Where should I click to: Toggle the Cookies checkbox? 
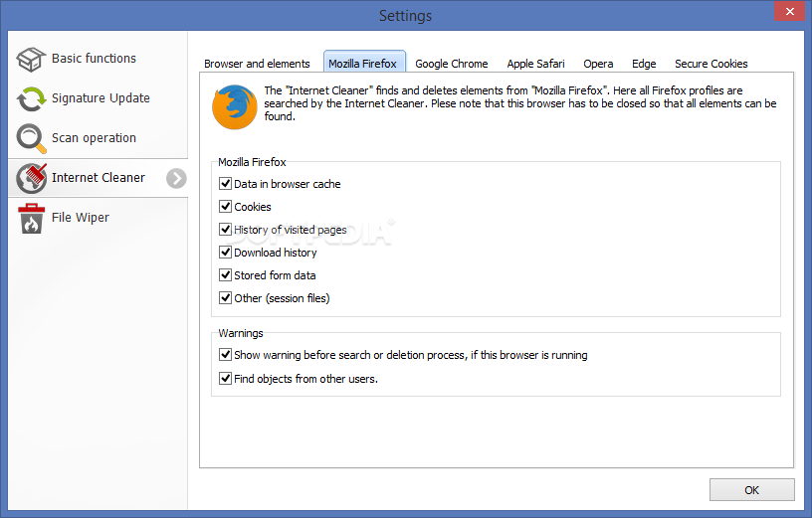coord(225,206)
